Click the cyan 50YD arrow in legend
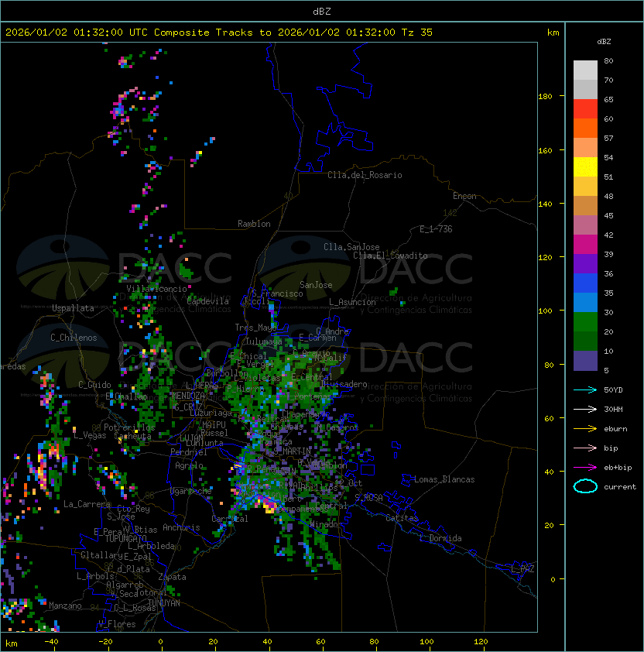The height and width of the screenshot is (652, 644). (x=585, y=390)
